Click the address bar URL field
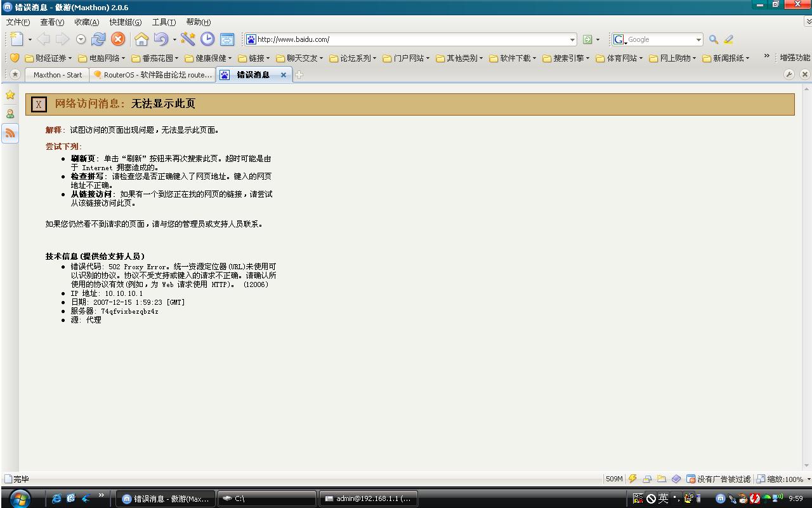 coord(411,39)
